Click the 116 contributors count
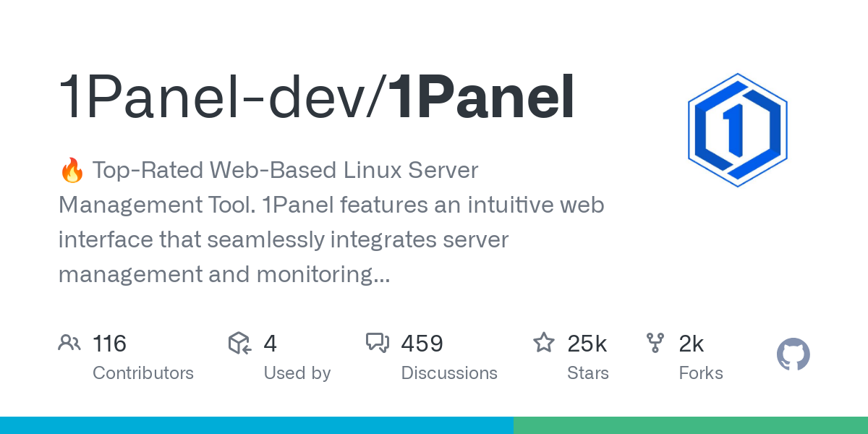Viewport: 868px width, 434px height. click(110, 344)
